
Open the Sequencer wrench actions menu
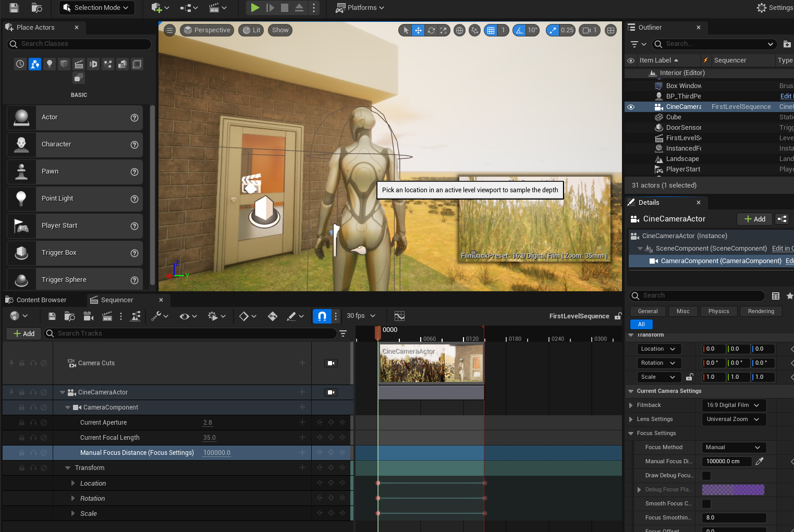(x=160, y=316)
